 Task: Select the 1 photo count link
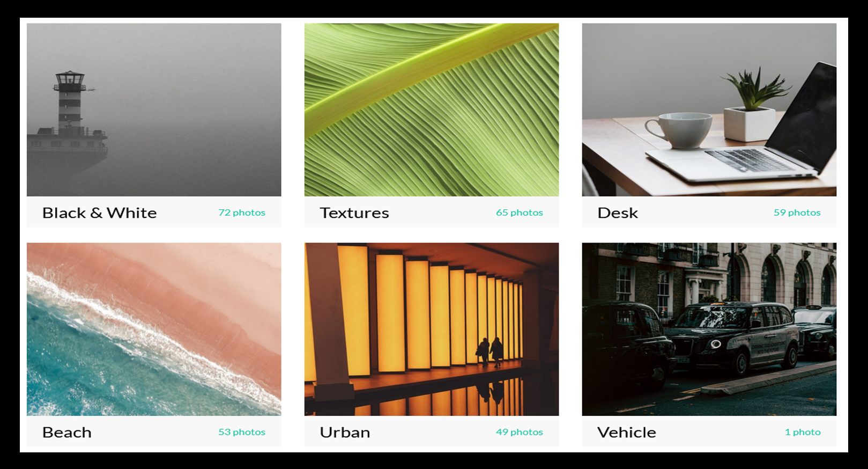pyautogui.click(x=803, y=432)
